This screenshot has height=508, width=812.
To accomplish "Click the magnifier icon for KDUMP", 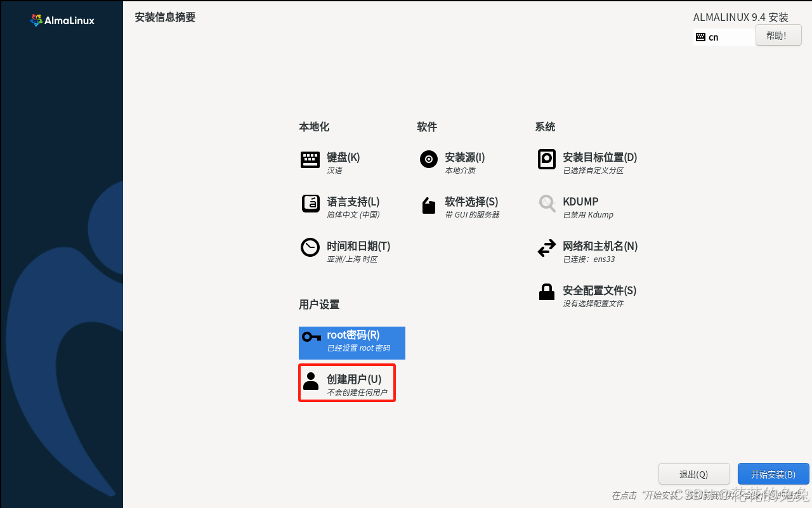I will [x=547, y=204].
